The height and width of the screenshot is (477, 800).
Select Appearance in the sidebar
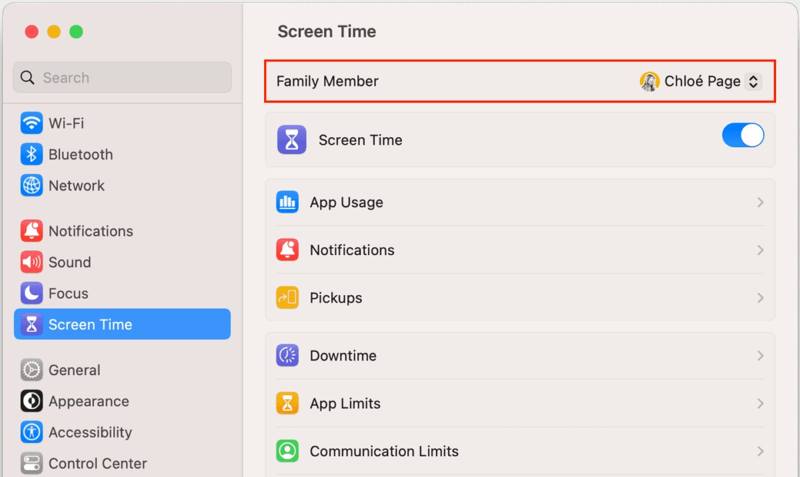click(x=122, y=401)
